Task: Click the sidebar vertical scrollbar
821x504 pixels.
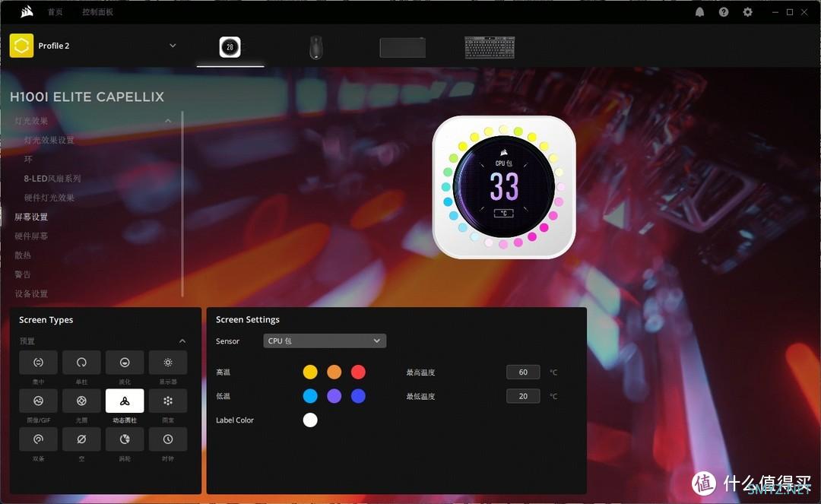Action: [x=182, y=204]
